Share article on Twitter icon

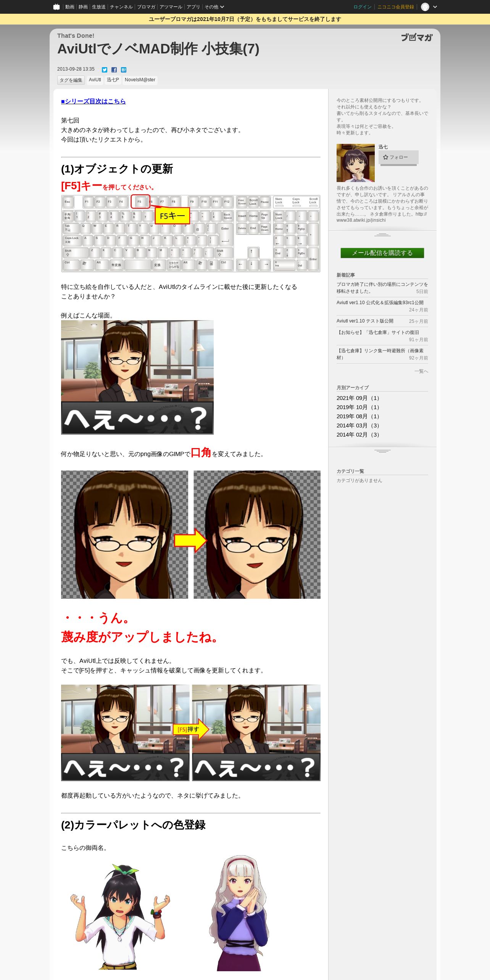tap(105, 69)
